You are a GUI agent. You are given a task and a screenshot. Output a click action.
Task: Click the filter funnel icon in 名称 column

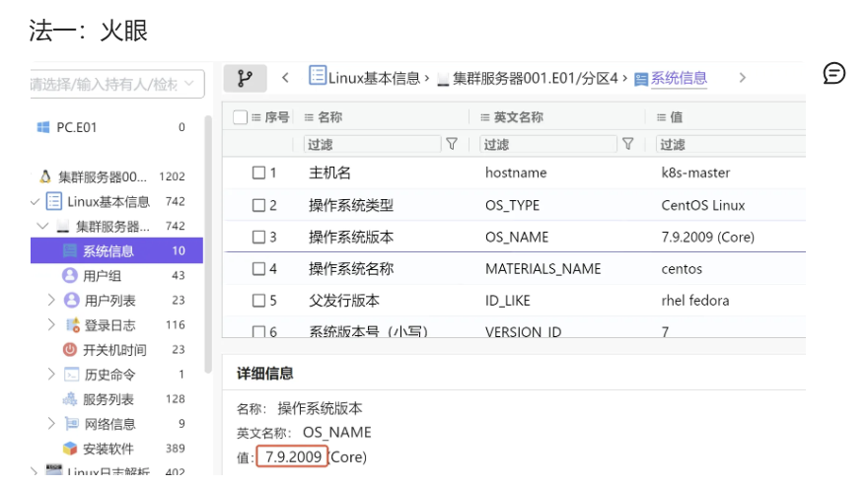(452, 144)
